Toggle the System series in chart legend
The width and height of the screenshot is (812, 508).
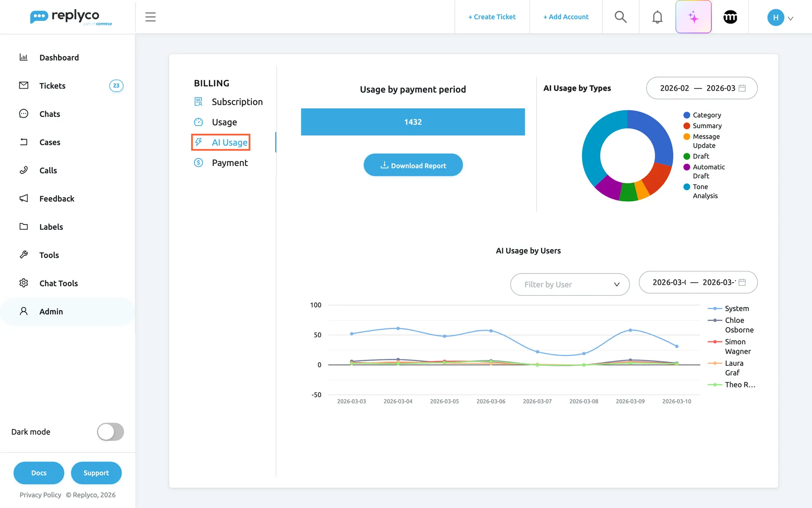click(x=729, y=308)
